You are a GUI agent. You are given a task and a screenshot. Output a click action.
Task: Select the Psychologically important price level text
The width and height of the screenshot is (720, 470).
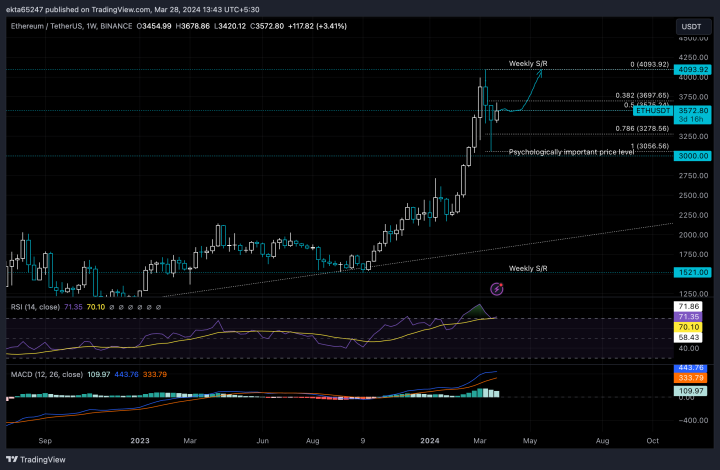pyautogui.click(x=571, y=152)
